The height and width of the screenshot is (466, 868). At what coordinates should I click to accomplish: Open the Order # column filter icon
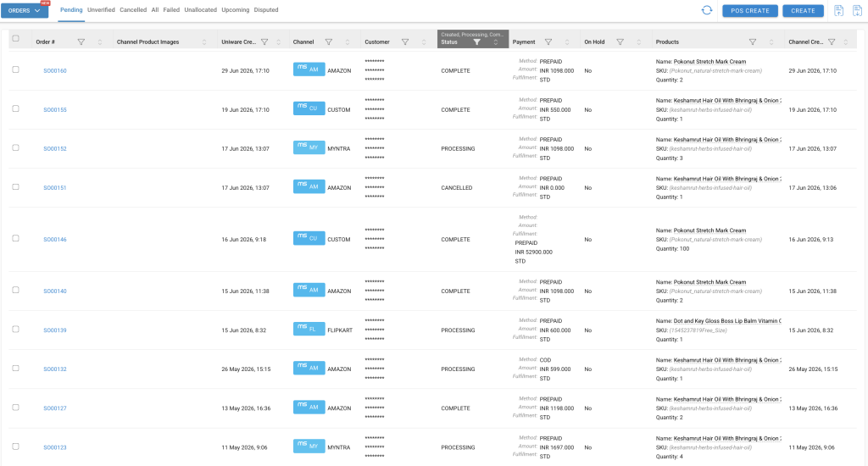pos(81,42)
